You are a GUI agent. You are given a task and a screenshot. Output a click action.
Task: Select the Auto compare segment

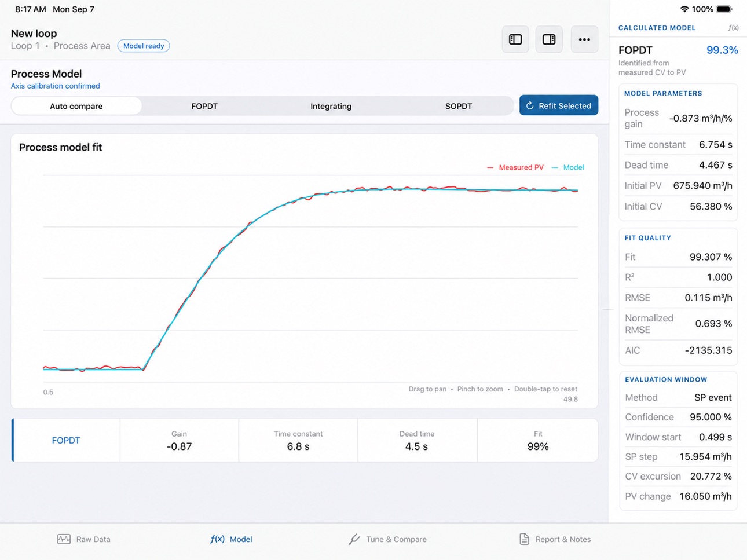(x=76, y=106)
